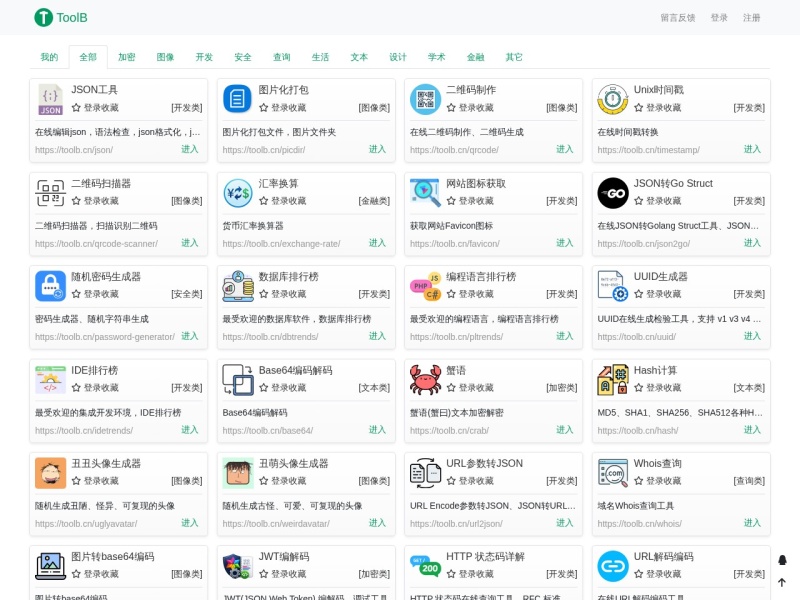The image size is (800, 600).
Task: Toggle the favorite star for 网站图标获取
Action: click(451, 201)
